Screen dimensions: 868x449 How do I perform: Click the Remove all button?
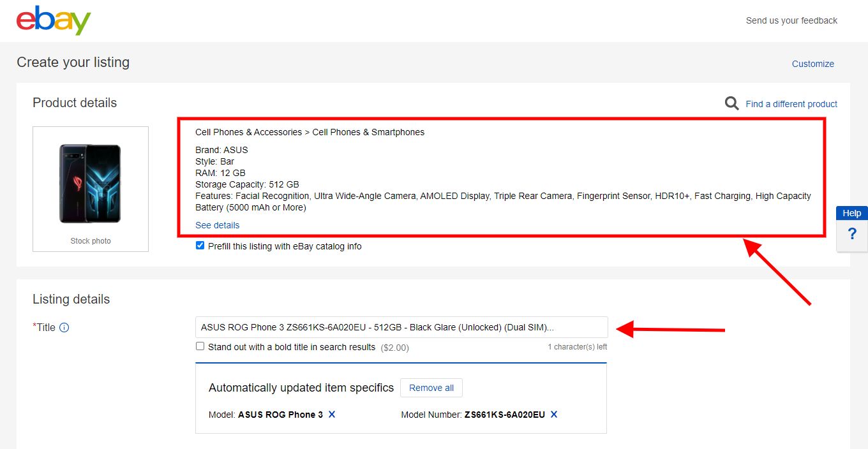click(x=431, y=388)
